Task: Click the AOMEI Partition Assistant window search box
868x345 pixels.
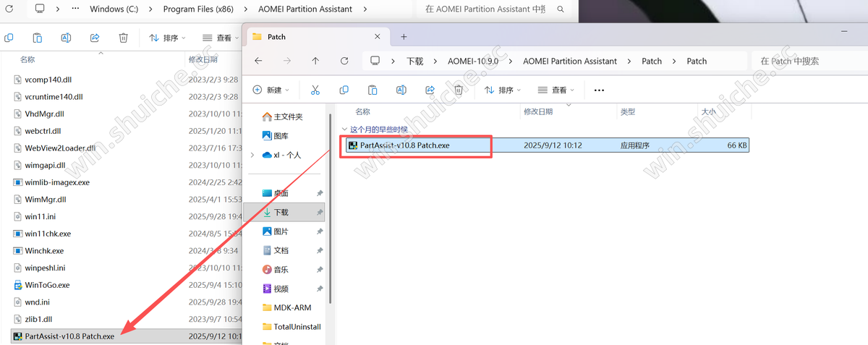Action: (493, 9)
